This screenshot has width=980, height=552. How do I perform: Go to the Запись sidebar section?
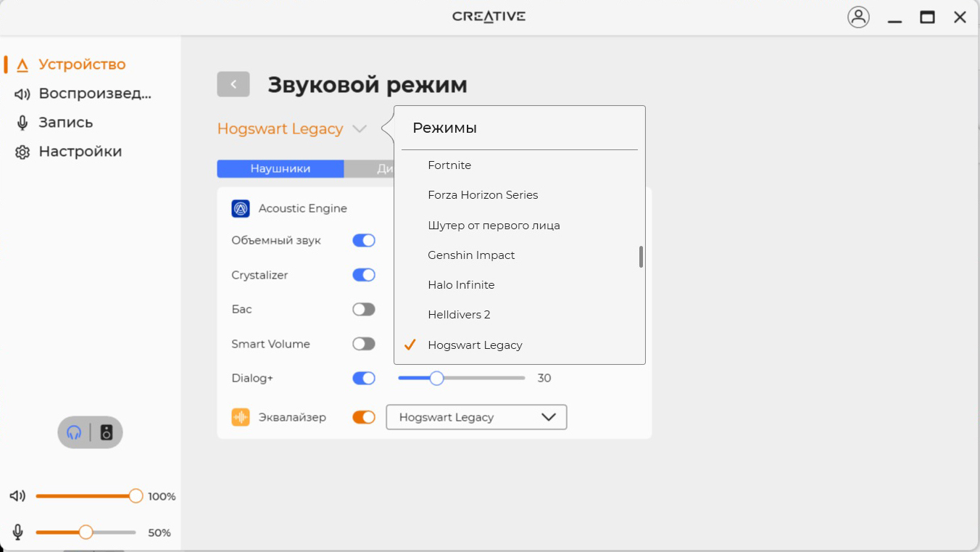click(x=66, y=123)
